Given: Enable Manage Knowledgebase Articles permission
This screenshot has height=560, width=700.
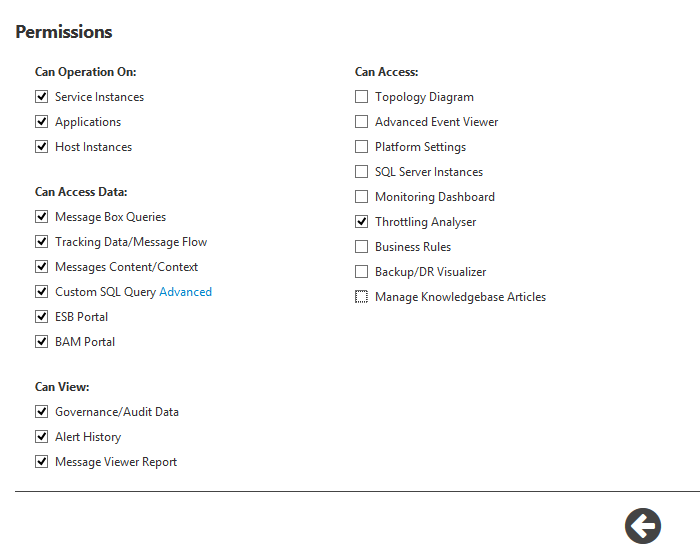Looking at the screenshot, I should click(362, 297).
